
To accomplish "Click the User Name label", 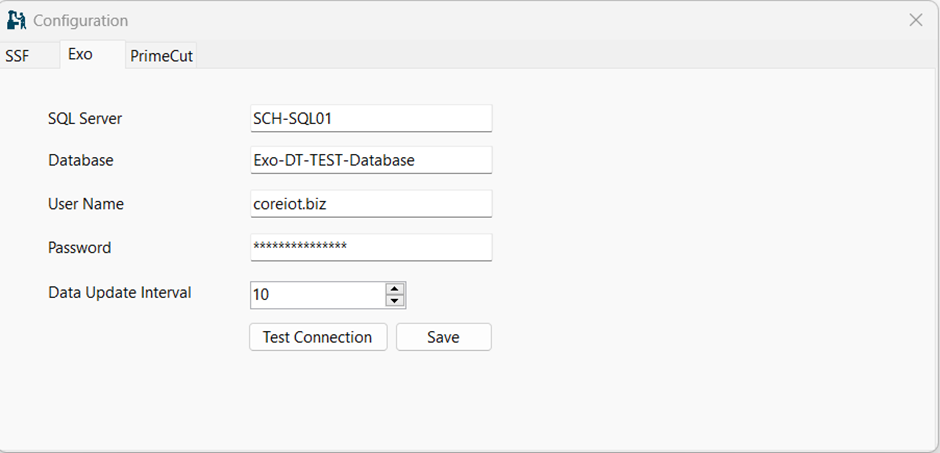I will (x=86, y=204).
